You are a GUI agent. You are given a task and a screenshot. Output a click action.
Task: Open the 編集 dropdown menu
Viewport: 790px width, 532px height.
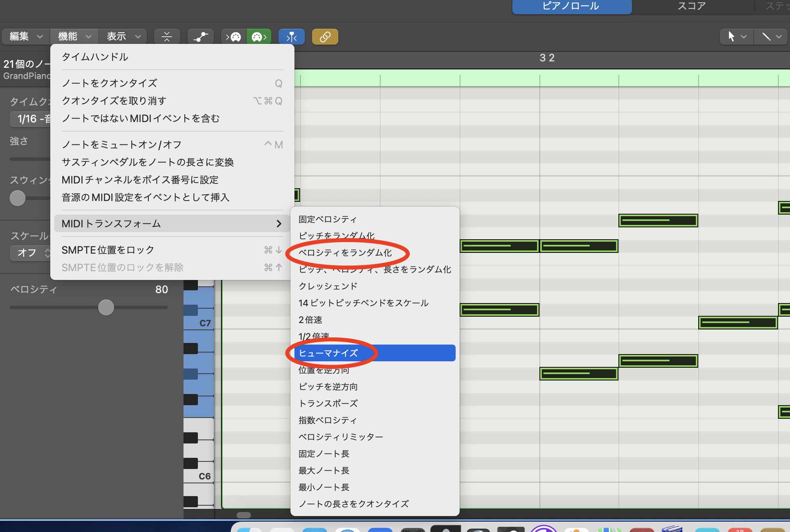coord(26,37)
